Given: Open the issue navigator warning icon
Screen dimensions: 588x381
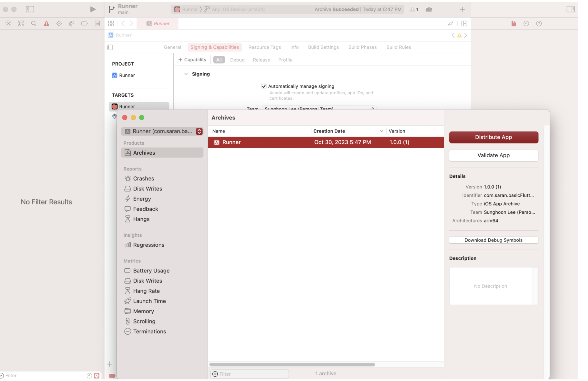Looking at the screenshot, I should tap(46, 24).
